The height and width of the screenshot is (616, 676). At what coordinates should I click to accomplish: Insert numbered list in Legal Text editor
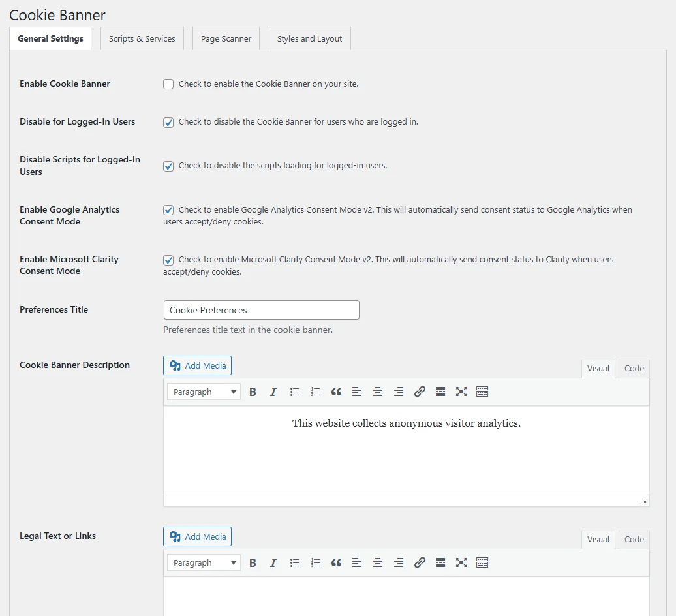(x=315, y=563)
